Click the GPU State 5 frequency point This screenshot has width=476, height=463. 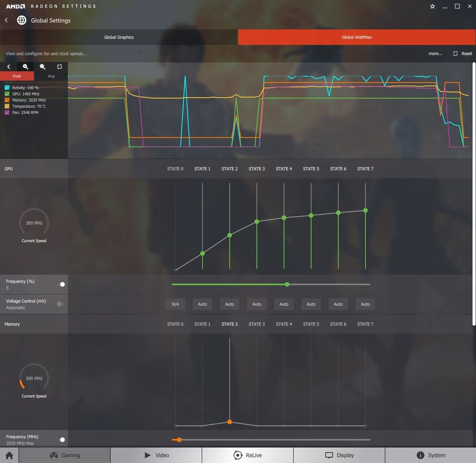click(311, 215)
